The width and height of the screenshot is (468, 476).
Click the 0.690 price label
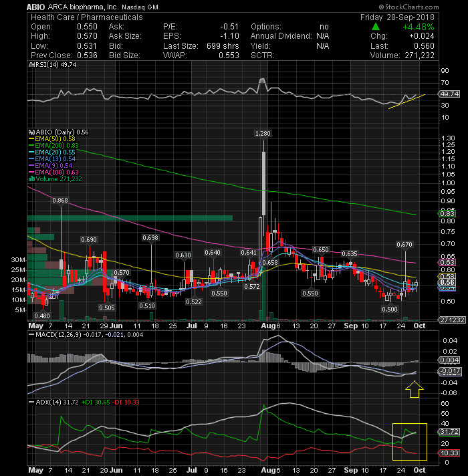(x=89, y=240)
